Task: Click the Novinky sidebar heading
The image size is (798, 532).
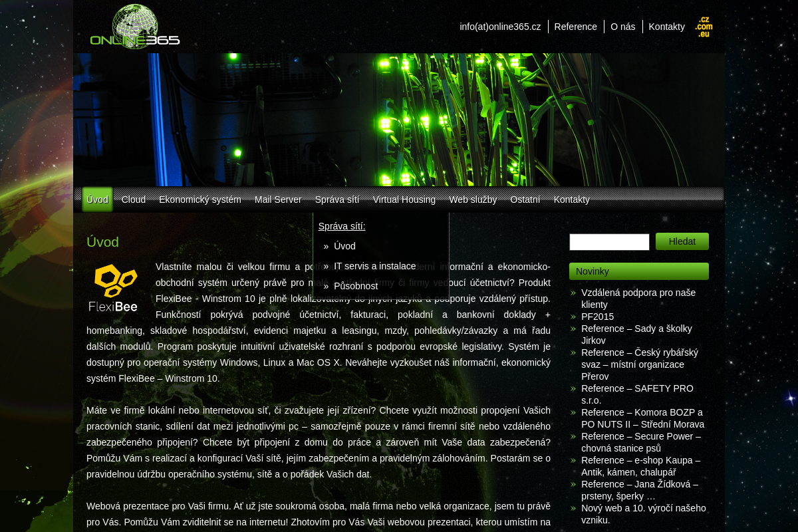Action: point(639,271)
